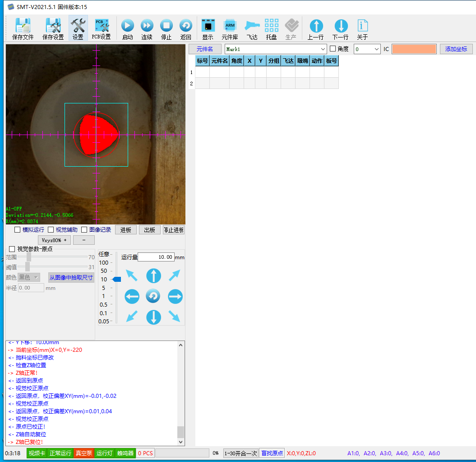Click the 出板 board-out button
476x462 pixels.
tap(150, 230)
